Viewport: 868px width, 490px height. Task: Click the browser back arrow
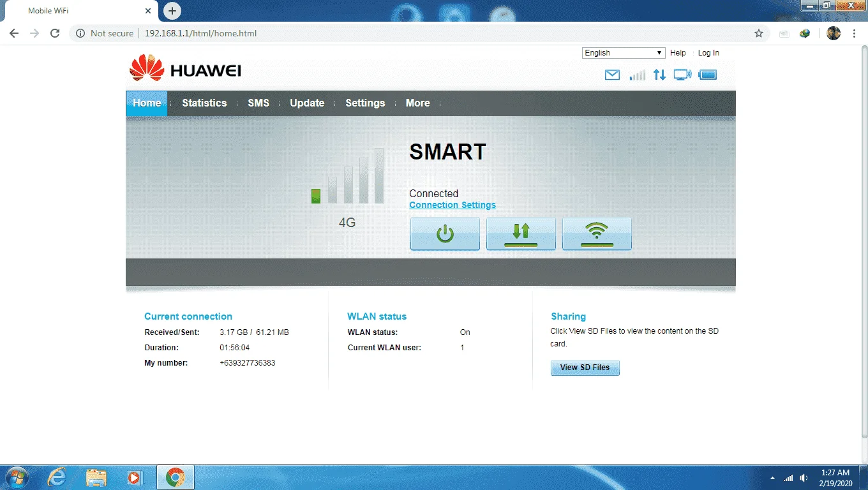(x=14, y=33)
